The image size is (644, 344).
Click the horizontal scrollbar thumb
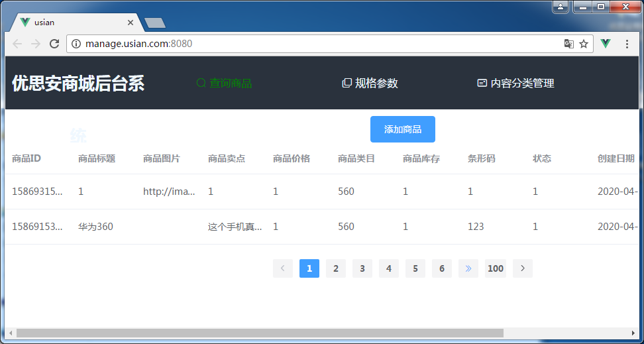tap(260, 333)
